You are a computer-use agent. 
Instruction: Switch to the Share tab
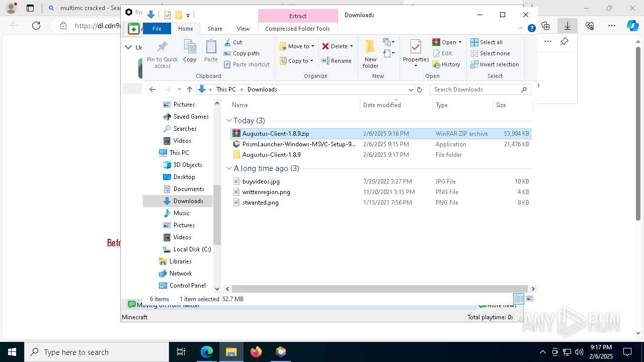click(x=215, y=29)
